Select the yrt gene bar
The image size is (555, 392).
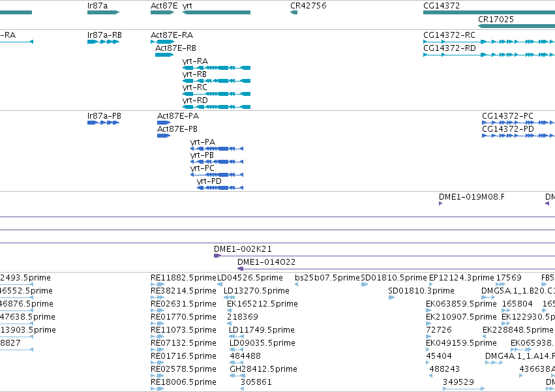coord(217,12)
